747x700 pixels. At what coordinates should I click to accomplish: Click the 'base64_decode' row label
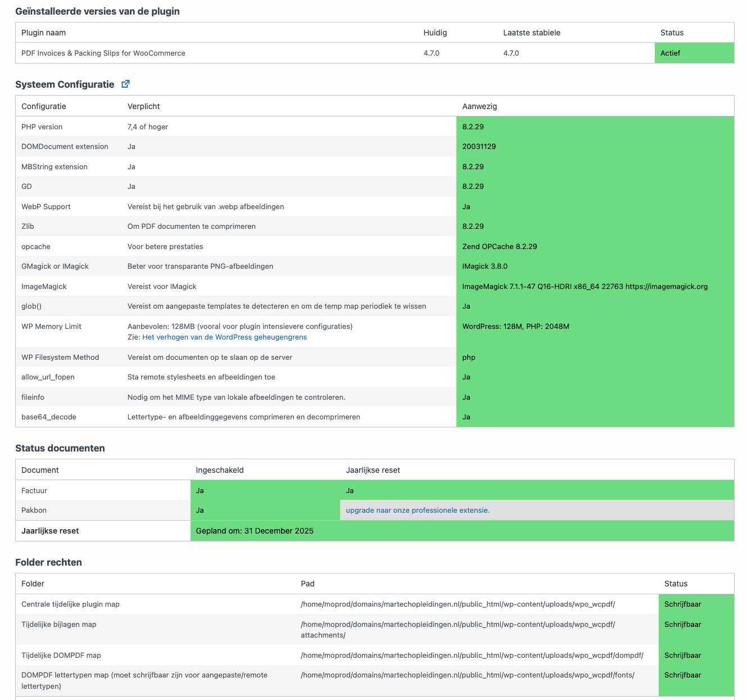click(49, 417)
